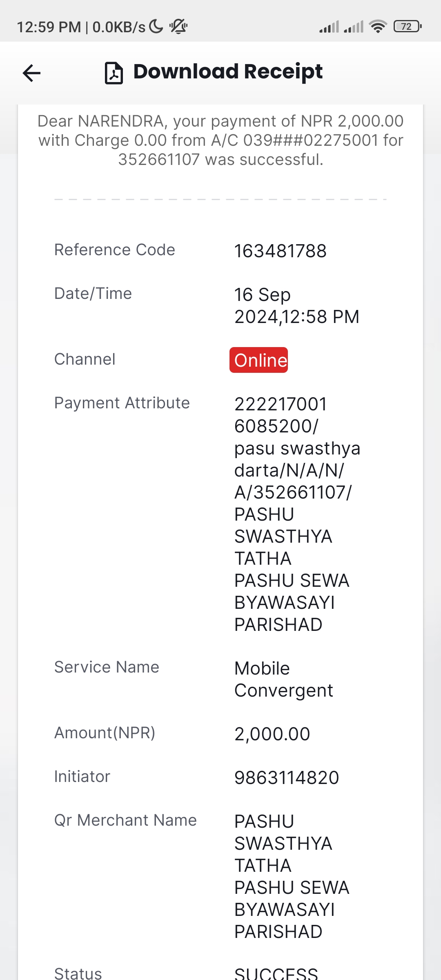The image size is (441, 980).
Task: Tap the first cellular signal bars
Action: (329, 27)
